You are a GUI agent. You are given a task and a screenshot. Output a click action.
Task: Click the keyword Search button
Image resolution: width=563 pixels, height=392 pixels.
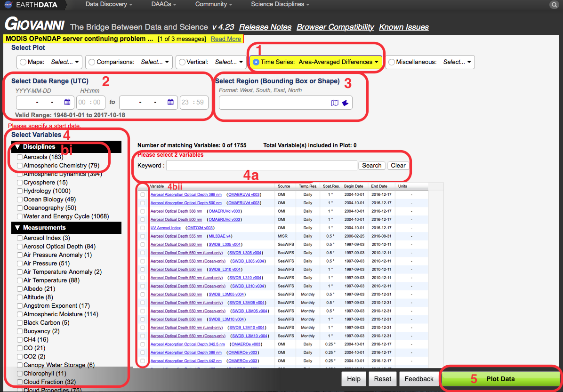[371, 166]
